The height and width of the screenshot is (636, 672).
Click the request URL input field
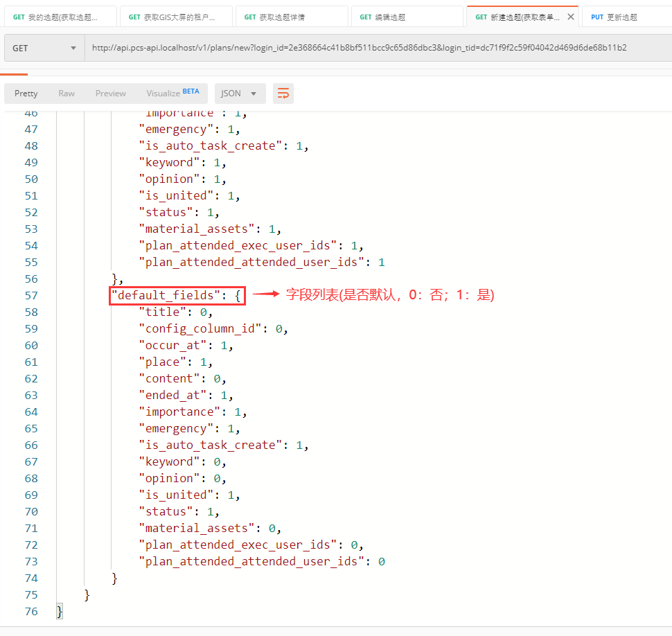(374, 48)
